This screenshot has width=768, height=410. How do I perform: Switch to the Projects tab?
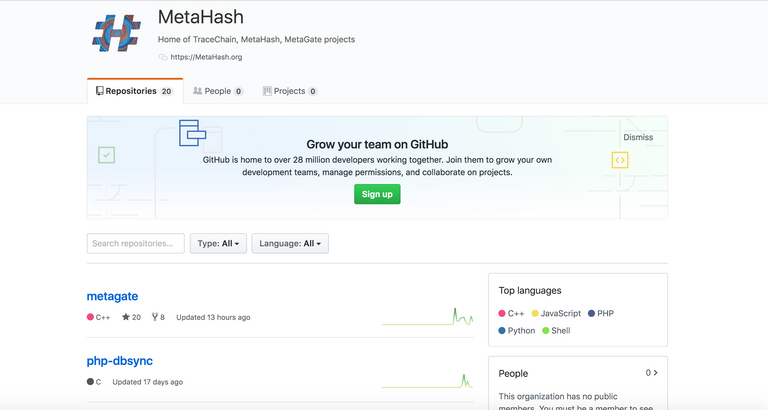290,91
